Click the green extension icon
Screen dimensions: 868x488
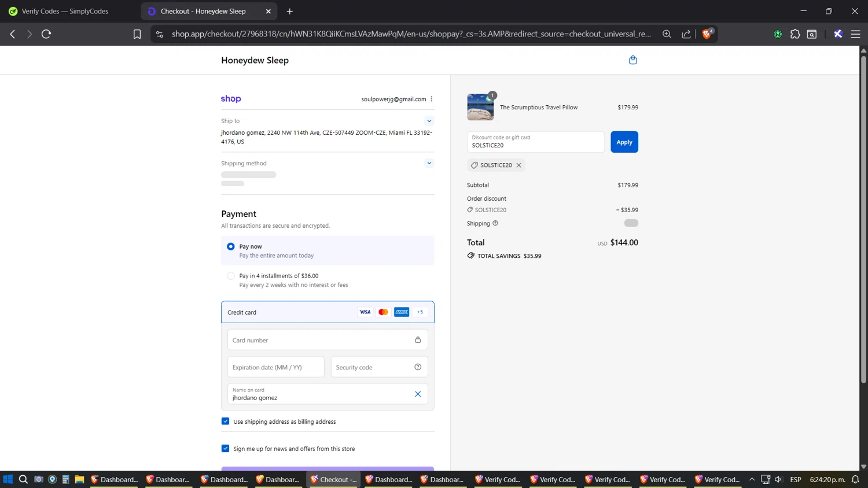pyautogui.click(x=778, y=34)
